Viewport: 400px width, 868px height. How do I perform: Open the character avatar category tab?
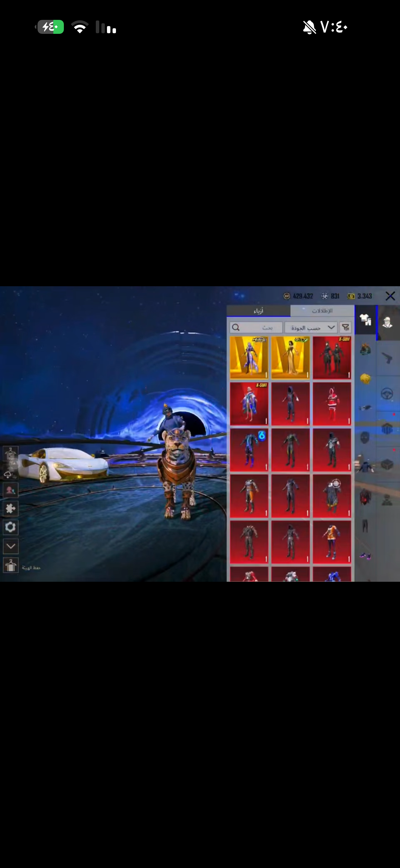(388, 323)
